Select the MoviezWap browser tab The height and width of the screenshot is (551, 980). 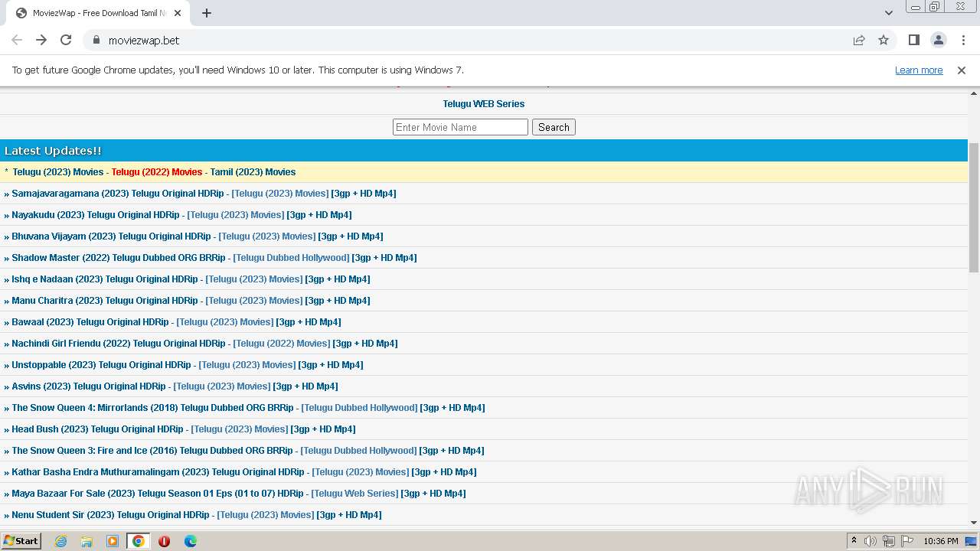(x=100, y=13)
